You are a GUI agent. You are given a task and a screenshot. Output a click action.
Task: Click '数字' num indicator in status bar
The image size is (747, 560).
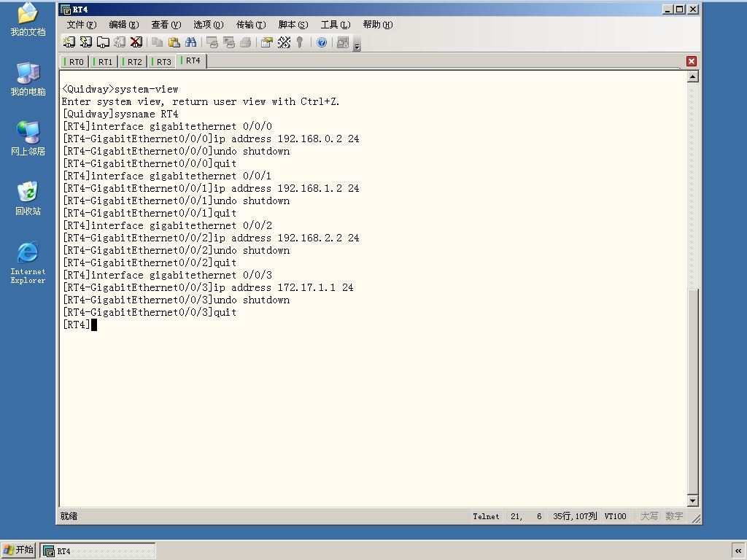(674, 516)
